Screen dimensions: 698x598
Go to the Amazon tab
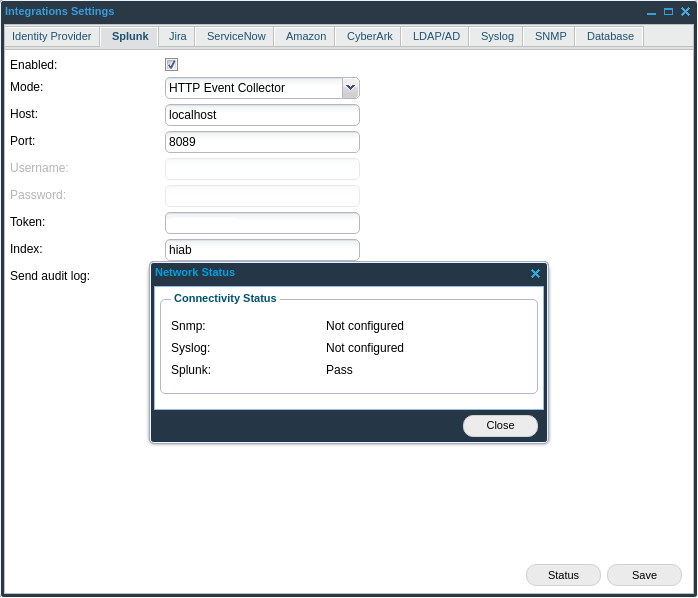tap(306, 36)
